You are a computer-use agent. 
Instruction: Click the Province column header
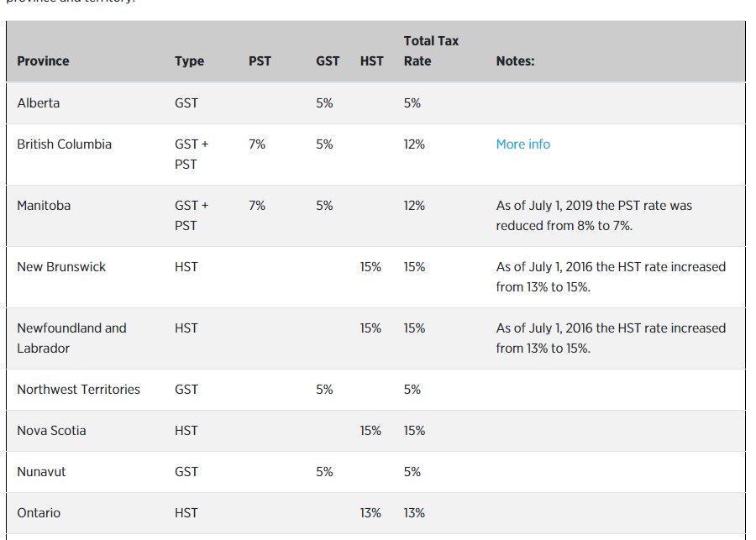point(43,61)
